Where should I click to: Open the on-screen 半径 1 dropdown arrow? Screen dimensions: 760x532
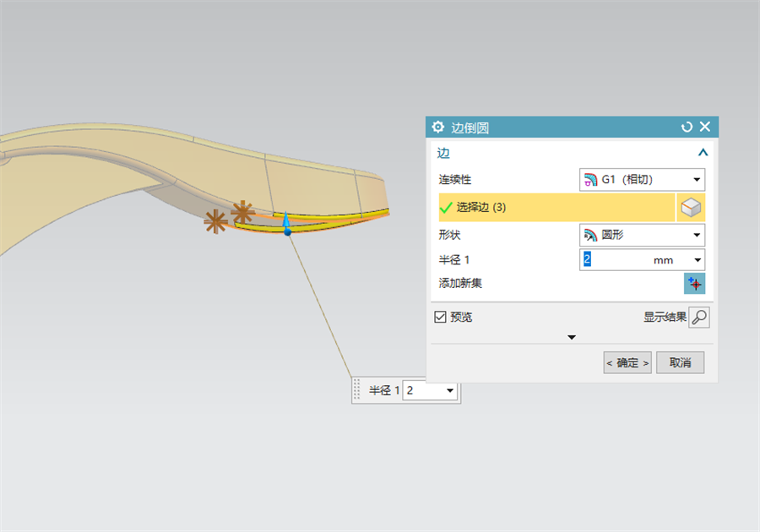450,390
